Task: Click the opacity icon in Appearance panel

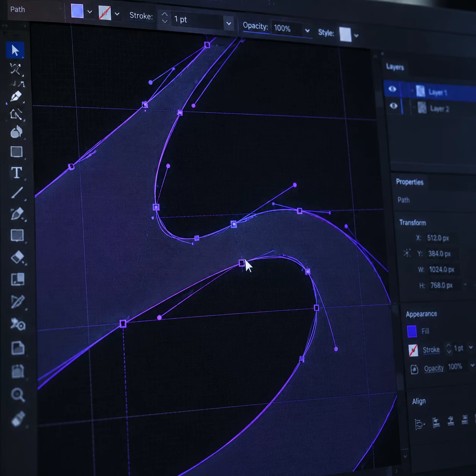Action: click(414, 369)
